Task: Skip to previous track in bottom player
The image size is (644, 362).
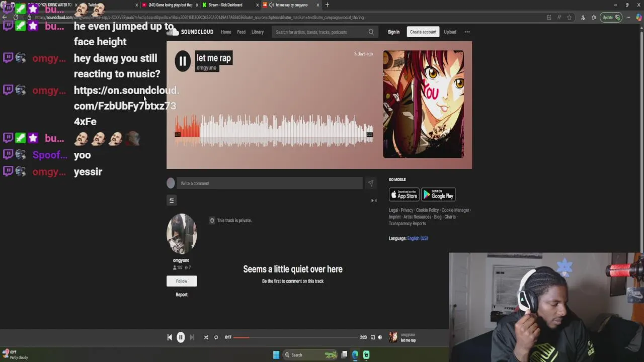Action: pyautogui.click(x=170, y=337)
